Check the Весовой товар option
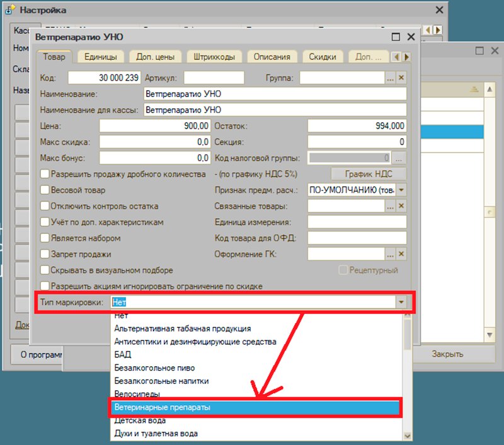 (45, 190)
